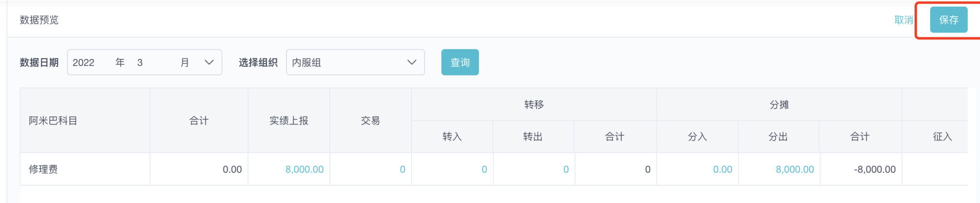Open the 0.00 link under 分入
The image size is (980, 203).
click(723, 169)
